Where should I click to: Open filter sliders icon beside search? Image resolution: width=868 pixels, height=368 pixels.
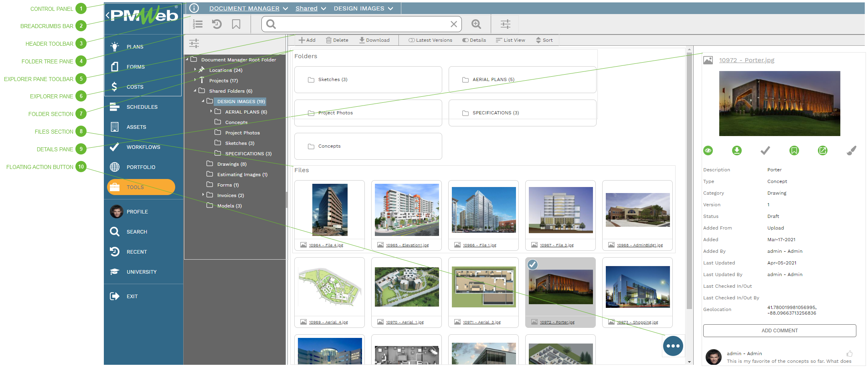click(506, 24)
